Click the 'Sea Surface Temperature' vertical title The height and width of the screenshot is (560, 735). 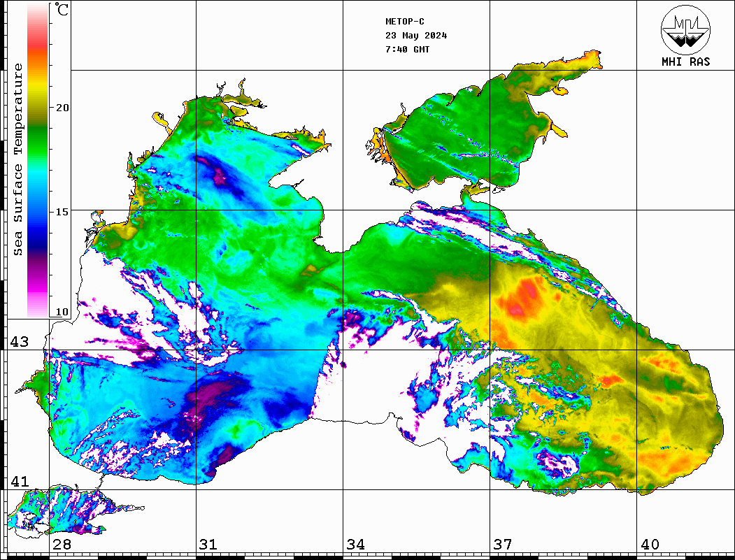[x=17, y=160]
